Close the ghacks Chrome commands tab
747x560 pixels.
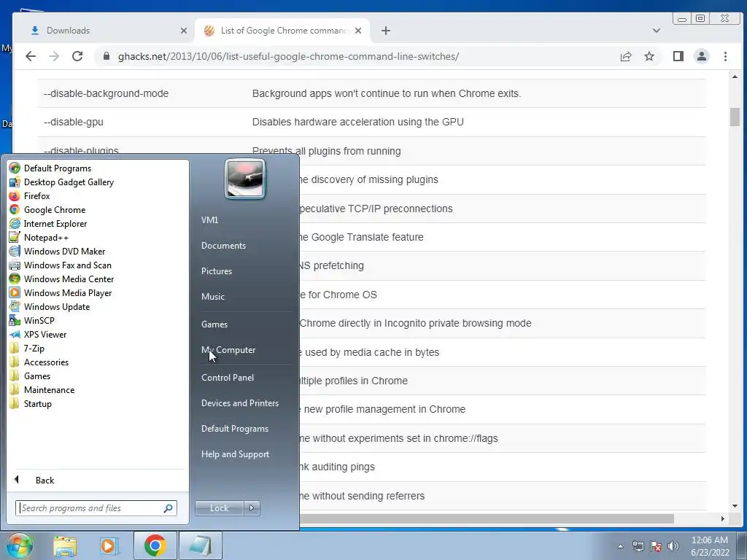pos(358,31)
